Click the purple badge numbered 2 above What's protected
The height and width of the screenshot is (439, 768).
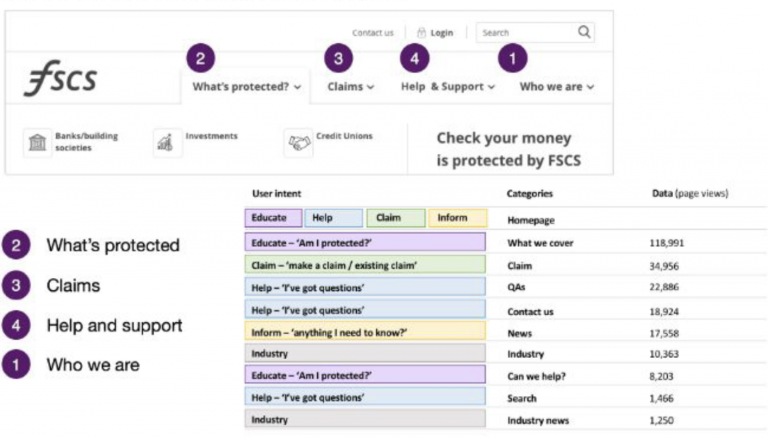[x=200, y=58]
